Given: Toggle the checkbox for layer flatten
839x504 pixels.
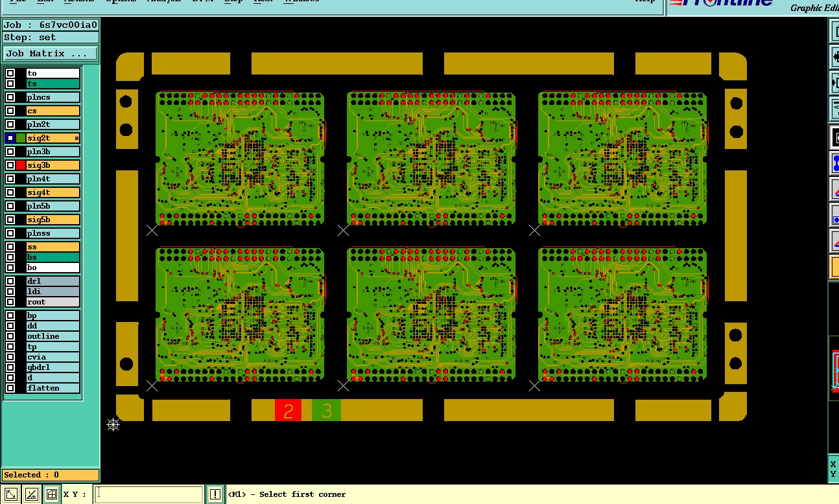Looking at the screenshot, I should click(10, 388).
